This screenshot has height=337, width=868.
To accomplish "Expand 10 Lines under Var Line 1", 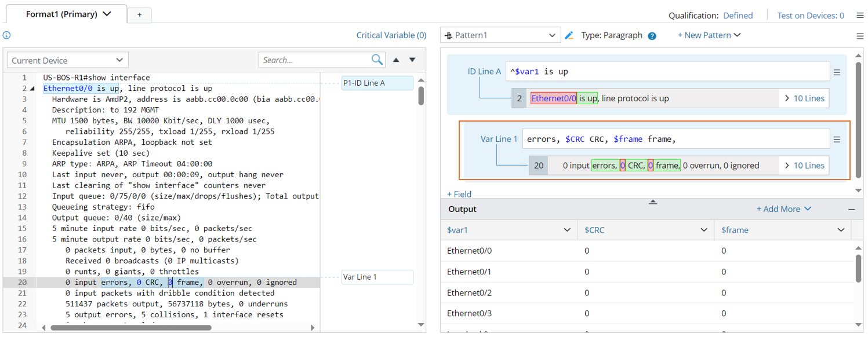I will coord(804,166).
